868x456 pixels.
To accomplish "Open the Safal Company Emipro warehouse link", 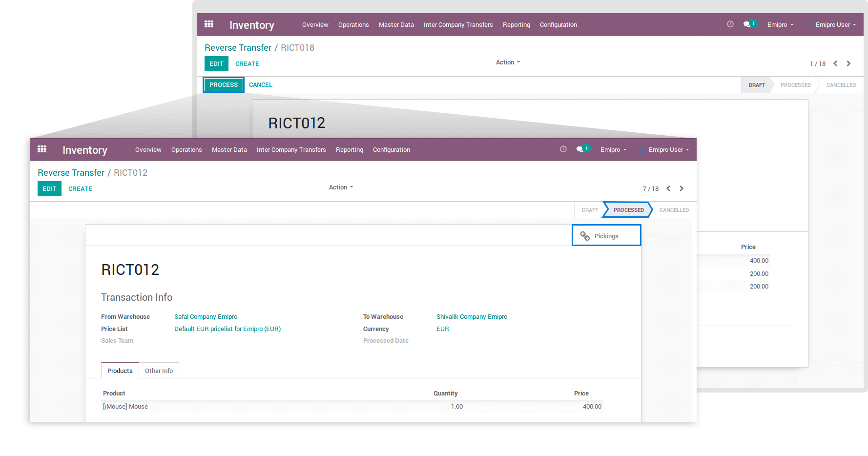I will tap(206, 317).
